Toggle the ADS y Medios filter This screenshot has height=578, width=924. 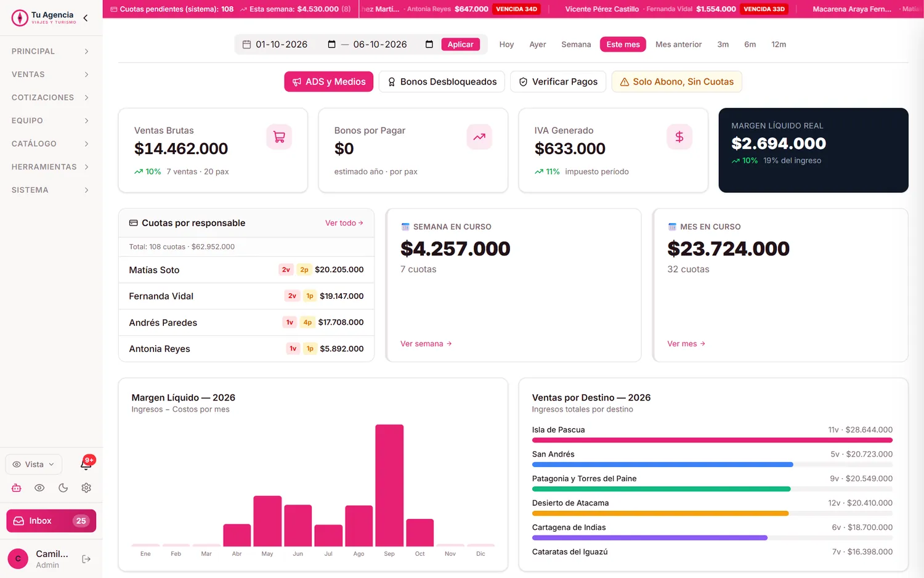328,81
